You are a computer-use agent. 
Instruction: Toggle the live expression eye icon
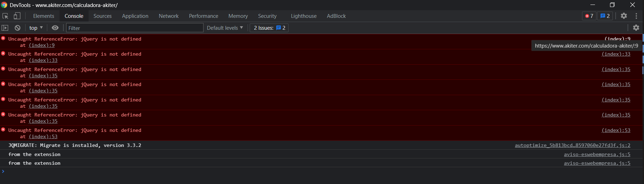(x=55, y=28)
